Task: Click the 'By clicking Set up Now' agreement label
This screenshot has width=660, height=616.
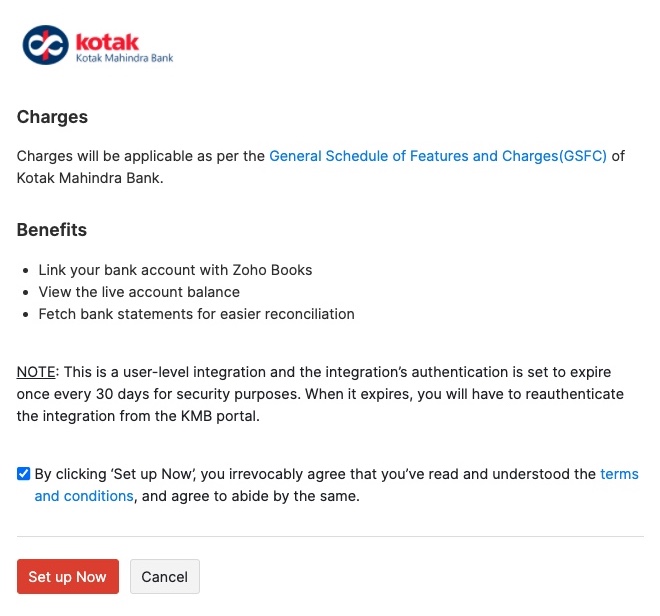Action: [x=300, y=474]
